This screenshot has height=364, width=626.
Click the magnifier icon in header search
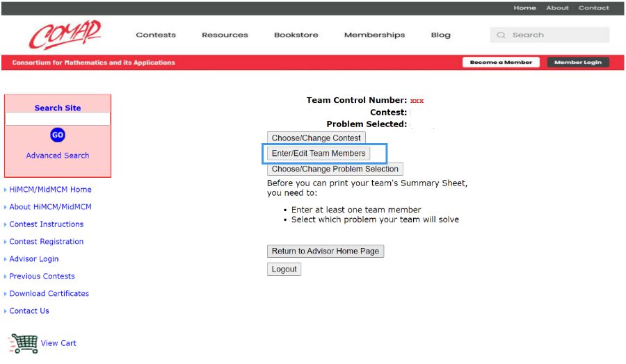(x=501, y=35)
